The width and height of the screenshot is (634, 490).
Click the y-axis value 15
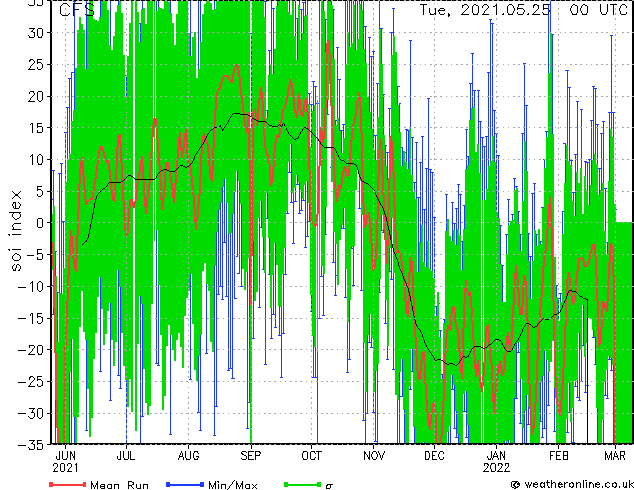(36, 128)
